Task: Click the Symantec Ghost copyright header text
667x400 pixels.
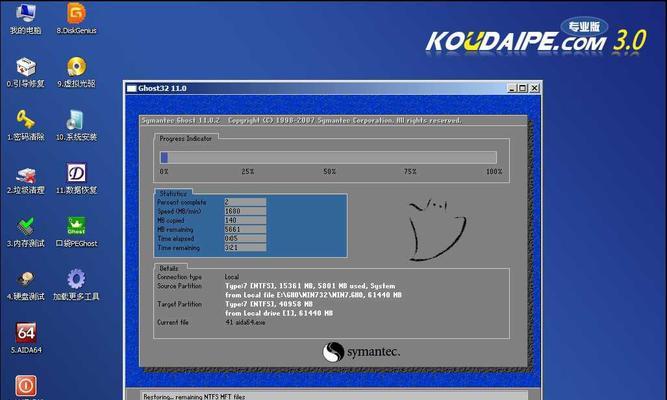Action: pos(301,120)
